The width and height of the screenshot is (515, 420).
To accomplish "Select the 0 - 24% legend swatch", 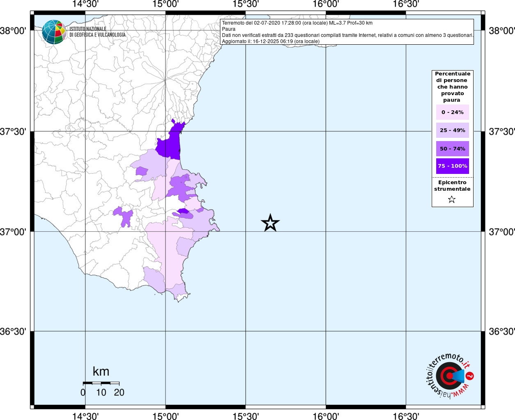I will pos(452,112).
